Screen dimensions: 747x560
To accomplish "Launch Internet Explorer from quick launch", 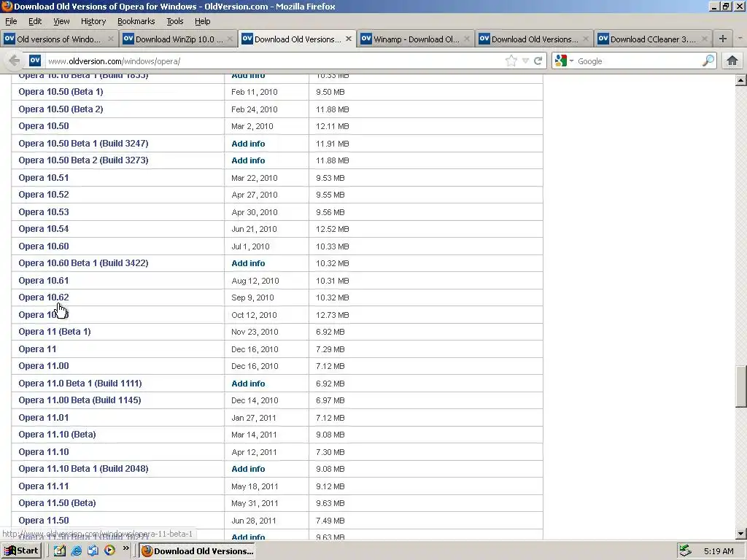I will click(x=76, y=551).
